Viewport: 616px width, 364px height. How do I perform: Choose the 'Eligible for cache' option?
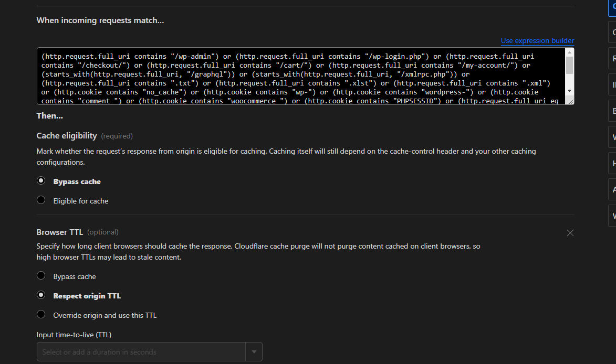coord(41,200)
